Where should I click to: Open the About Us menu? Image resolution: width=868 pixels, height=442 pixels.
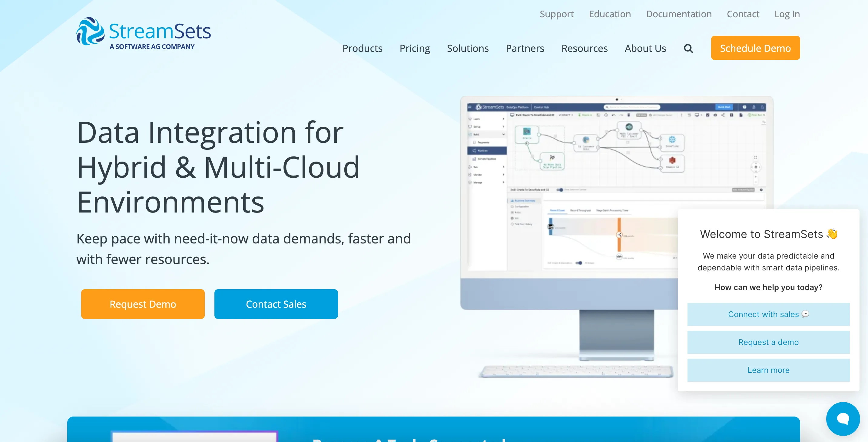click(645, 48)
